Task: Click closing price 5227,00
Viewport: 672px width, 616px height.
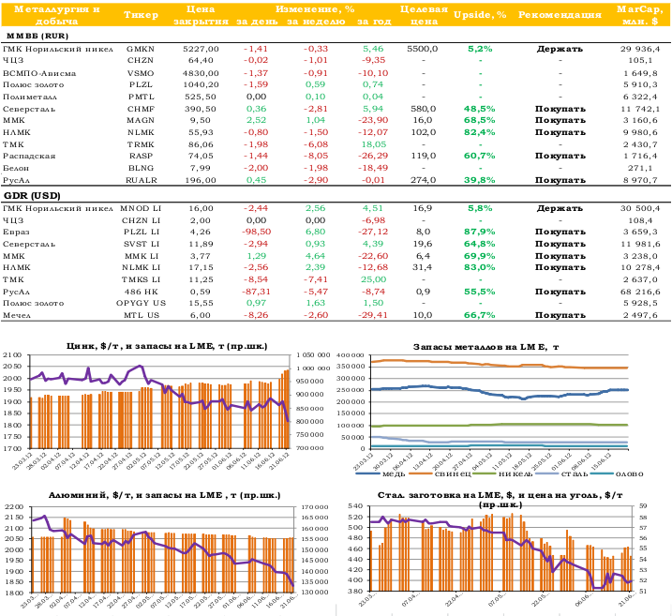Action: click(x=201, y=49)
